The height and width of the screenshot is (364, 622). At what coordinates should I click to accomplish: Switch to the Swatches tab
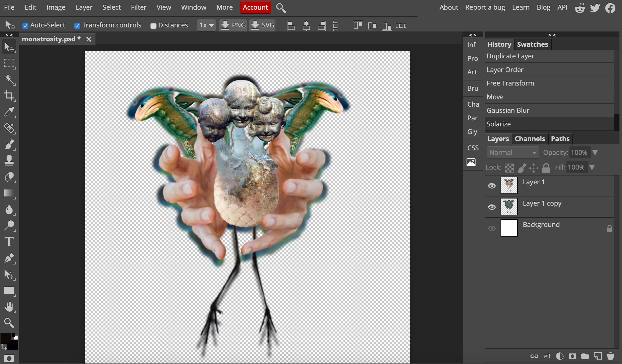click(533, 44)
